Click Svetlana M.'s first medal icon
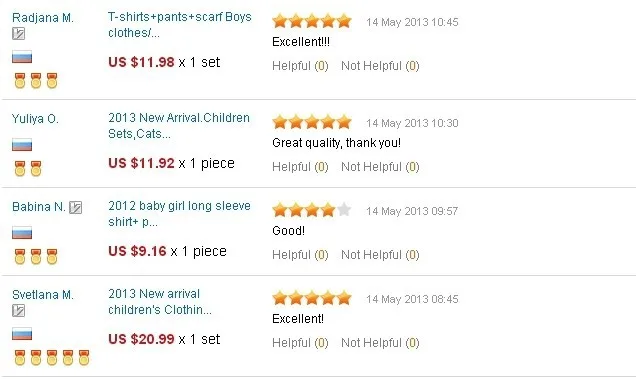The width and height of the screenshot is (636, 379). tap(20, 357)
